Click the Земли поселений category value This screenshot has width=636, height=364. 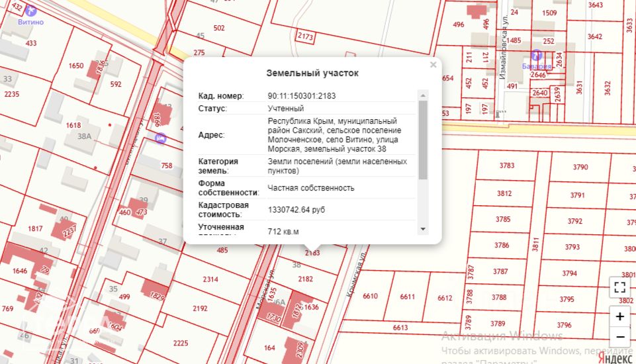tap(337, 166)
